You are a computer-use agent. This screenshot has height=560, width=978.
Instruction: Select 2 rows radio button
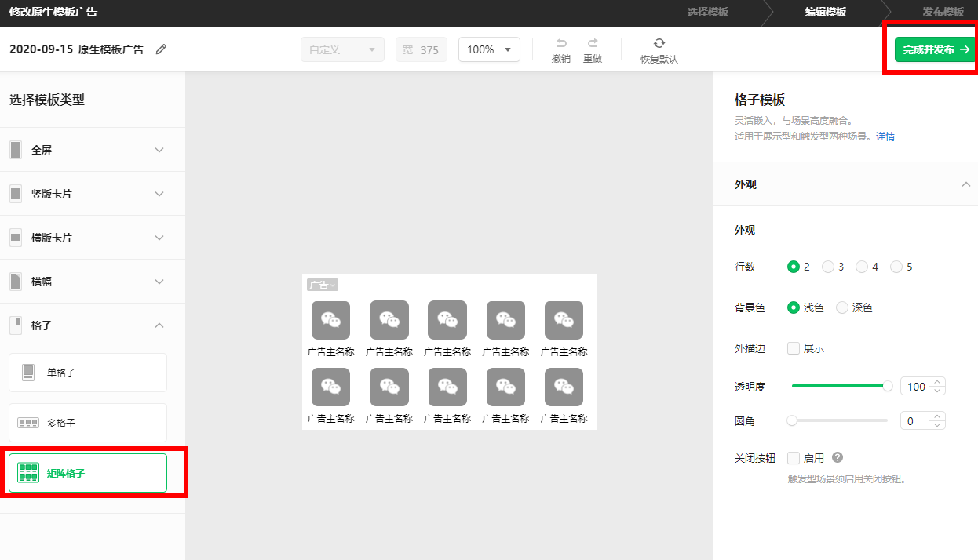point(794,267)
